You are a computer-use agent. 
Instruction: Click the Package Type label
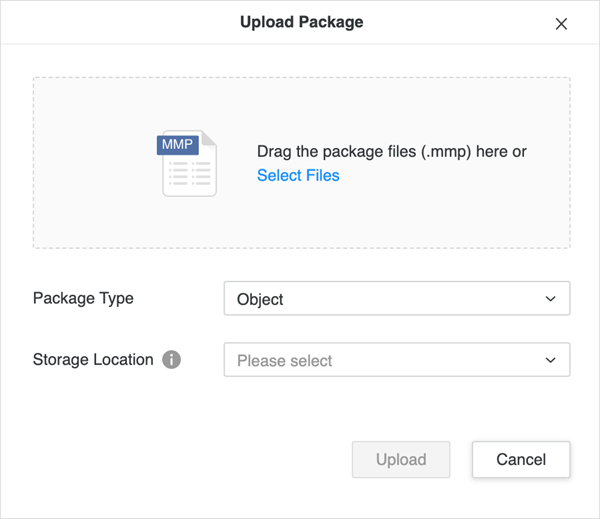(83, 298)
